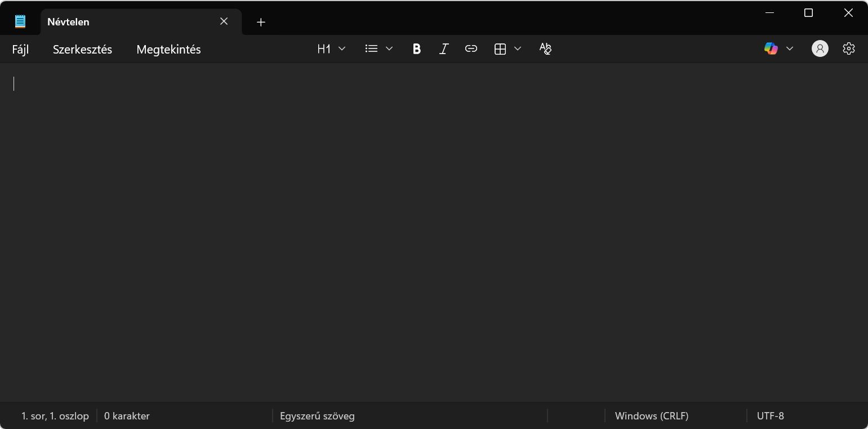Click the bulleted list icon
This screenshot has height=429, width=868.
[371, 49]
